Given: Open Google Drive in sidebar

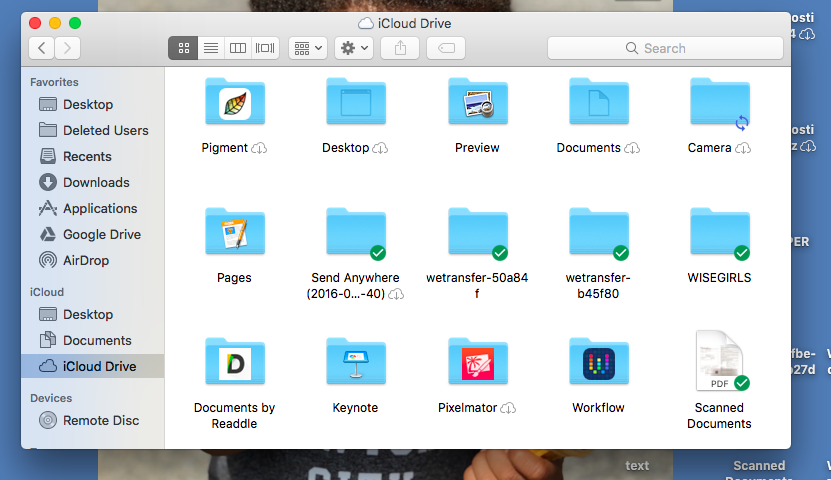Looking at the screenshot, I should pos(93,234).
